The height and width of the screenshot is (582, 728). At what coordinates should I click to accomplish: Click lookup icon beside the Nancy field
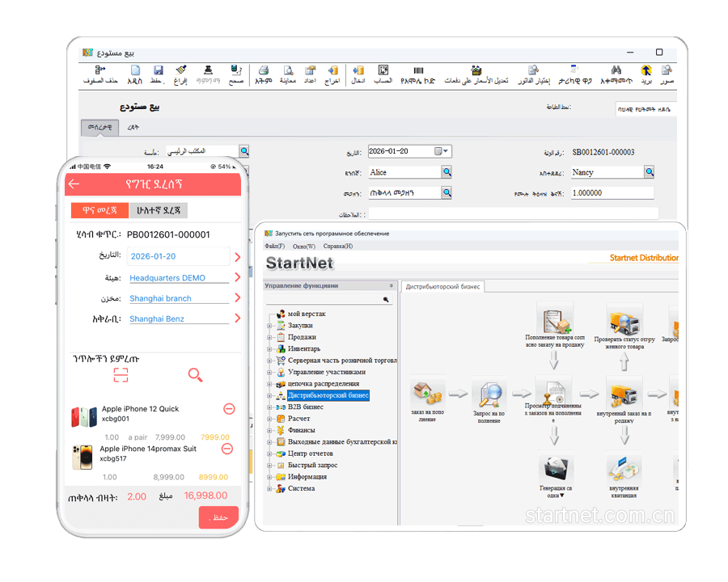(649, 172)
